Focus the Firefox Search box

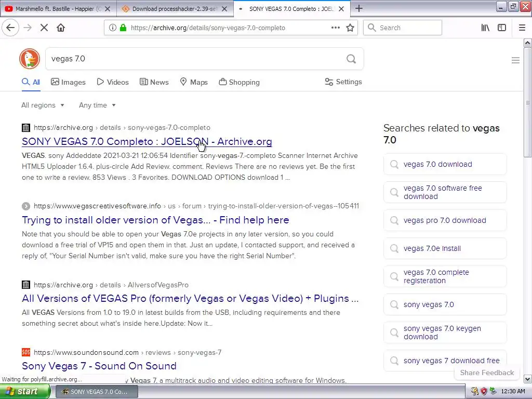403,28
